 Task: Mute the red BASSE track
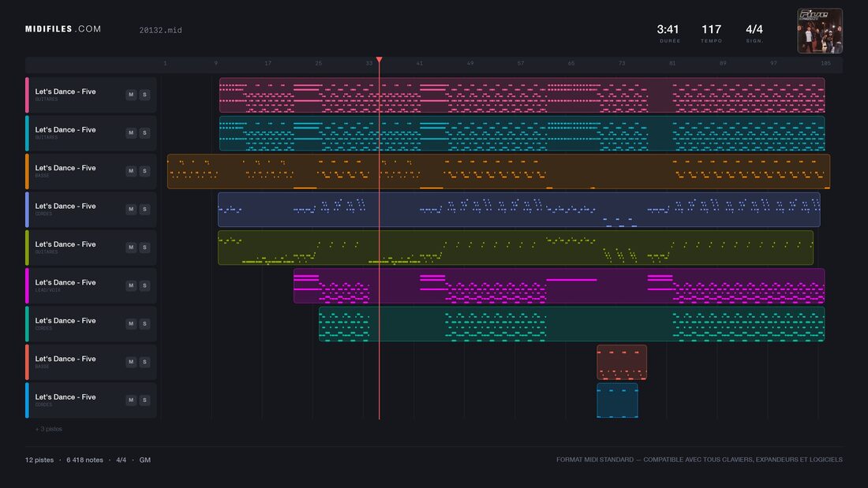click(x=131, y=362)
